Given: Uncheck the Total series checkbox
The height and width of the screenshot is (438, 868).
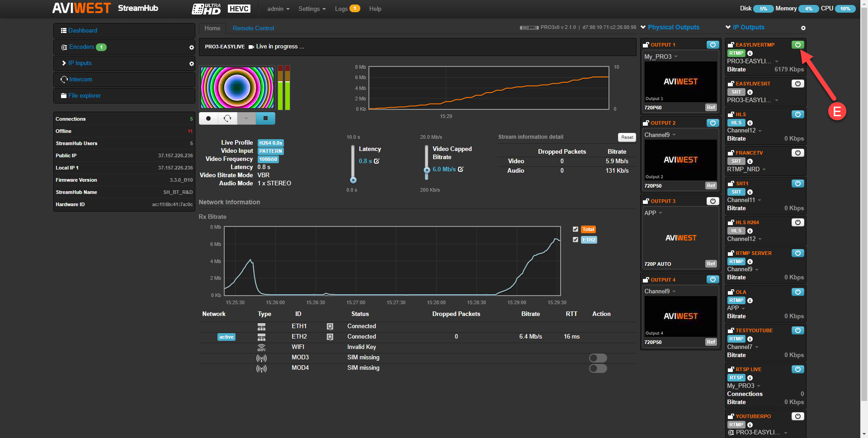Looking at the screenshot, I should (x=576, y=229).
